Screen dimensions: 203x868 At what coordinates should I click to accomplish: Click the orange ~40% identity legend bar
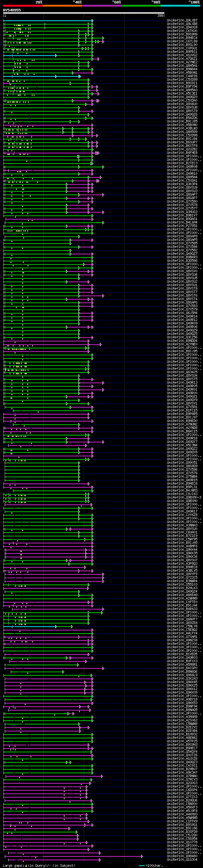coord(62,6)
